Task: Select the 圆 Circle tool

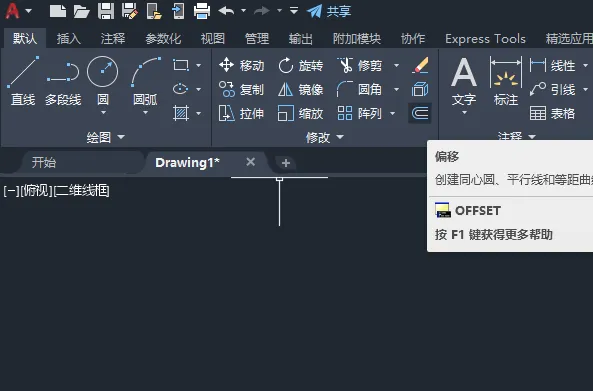Action: [x=102, y=80]
